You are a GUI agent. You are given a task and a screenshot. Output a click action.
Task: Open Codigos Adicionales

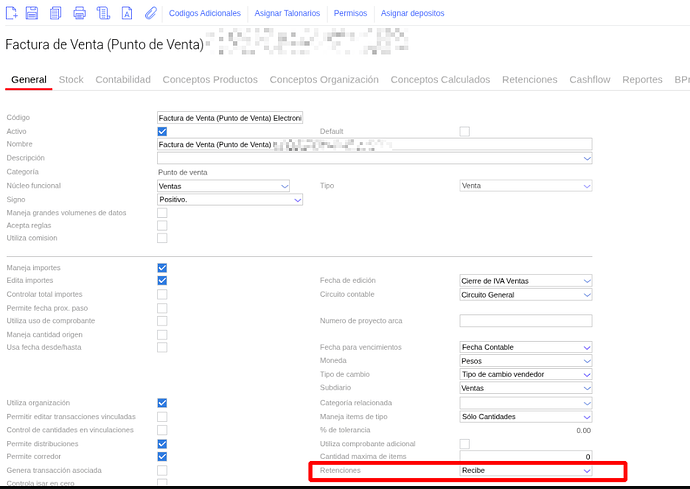pos(205,13)
